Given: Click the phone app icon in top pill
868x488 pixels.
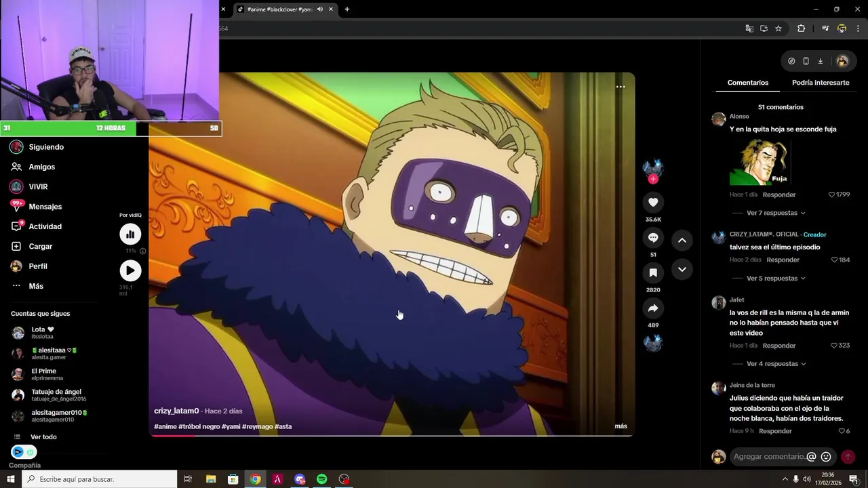Looking at the screenshot, I should 806,61.
